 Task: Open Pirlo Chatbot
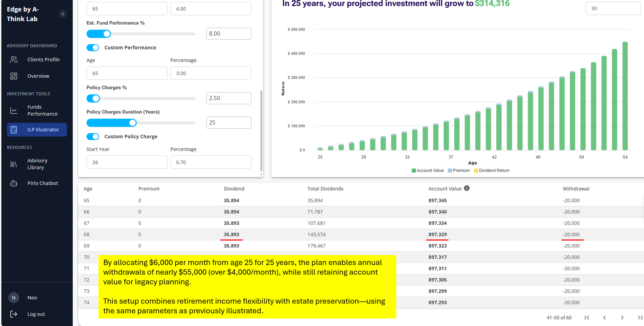coord(43,183)
